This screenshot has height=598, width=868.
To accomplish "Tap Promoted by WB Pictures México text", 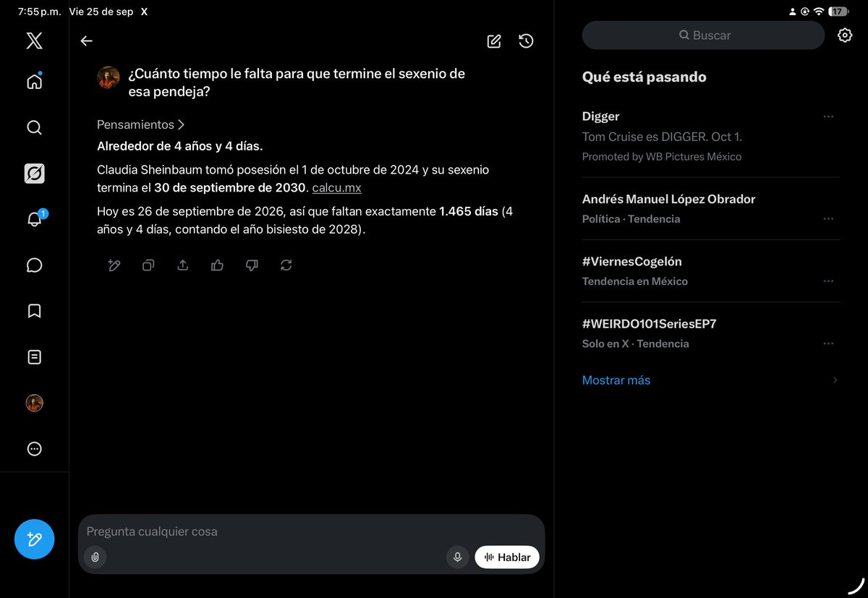I will click(662, 156).
